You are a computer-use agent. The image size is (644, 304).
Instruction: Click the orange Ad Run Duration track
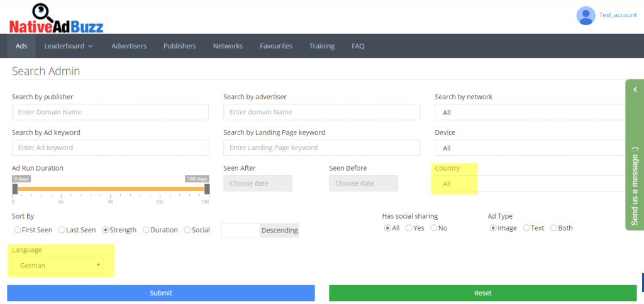point(111,189)
